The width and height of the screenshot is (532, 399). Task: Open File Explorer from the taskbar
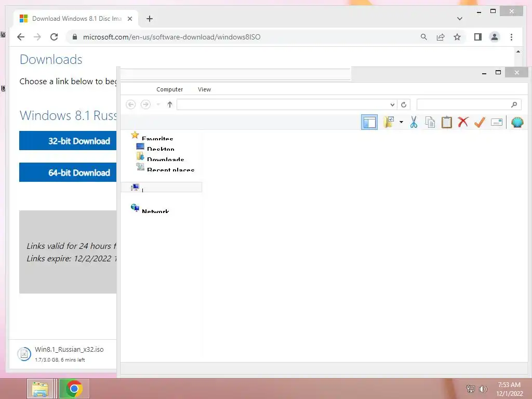click(x=40, y=389)
